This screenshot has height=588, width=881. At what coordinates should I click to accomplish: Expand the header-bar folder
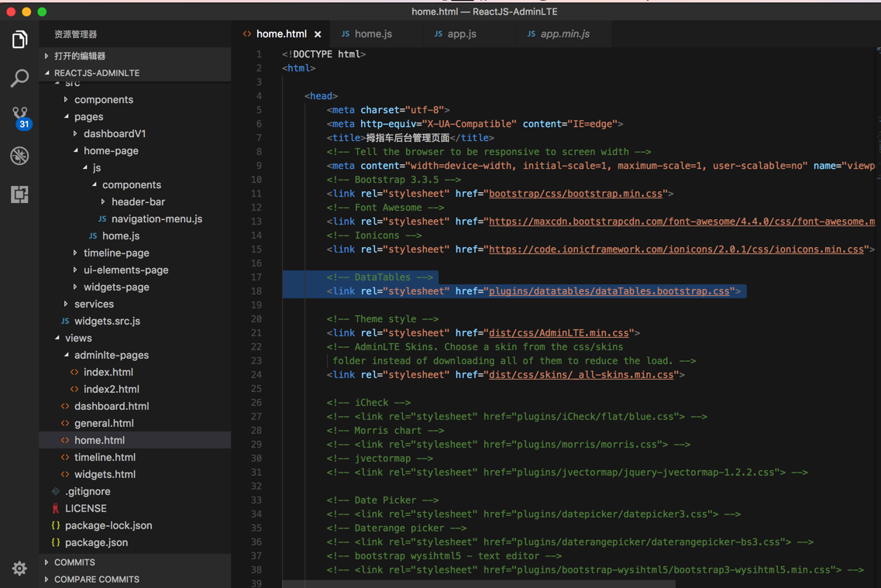(137, 202)
